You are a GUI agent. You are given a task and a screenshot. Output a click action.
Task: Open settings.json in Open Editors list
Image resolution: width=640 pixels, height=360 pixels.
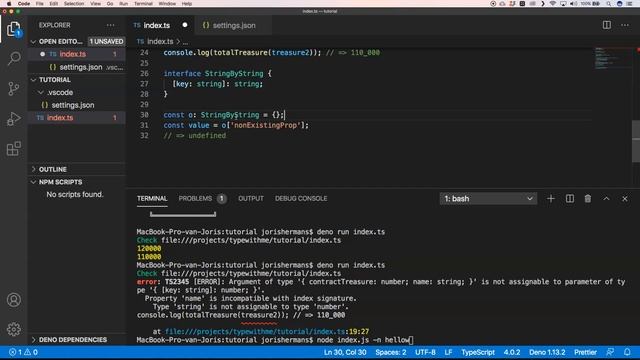tap(77, 67)
